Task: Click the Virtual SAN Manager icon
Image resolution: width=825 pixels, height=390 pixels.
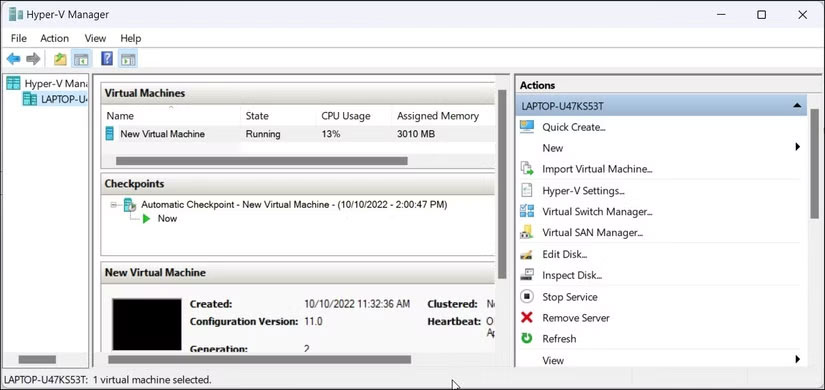Action: [527, 233]
